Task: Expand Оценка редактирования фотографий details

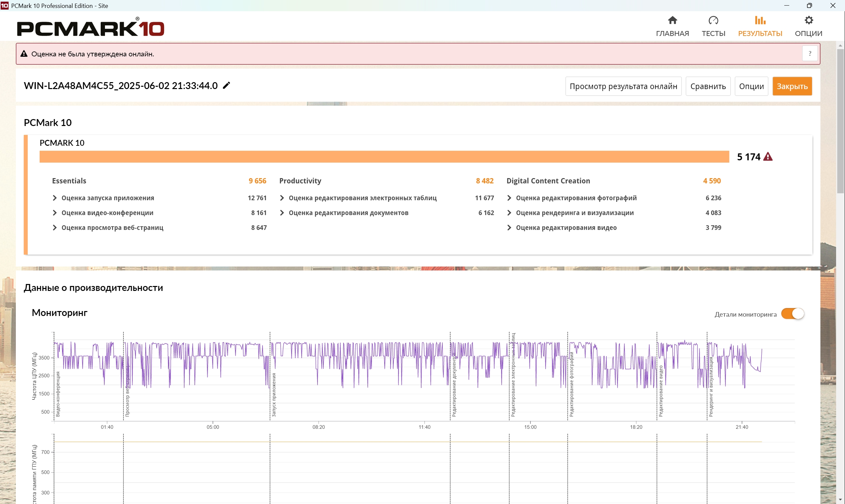Action: pos(509,198)
